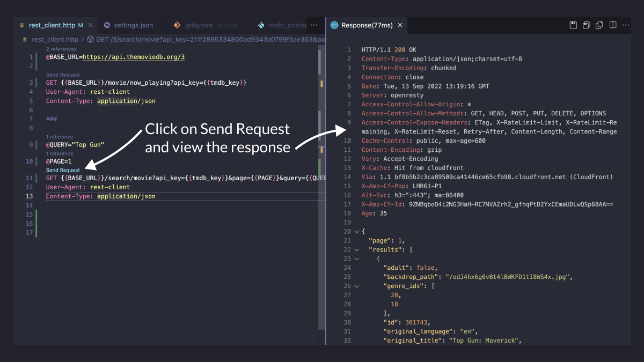The height and width of the screenshot is (362, 644).
Task: Open the overflow ellipsis in the left tab bar
Action: click(313, 25)
